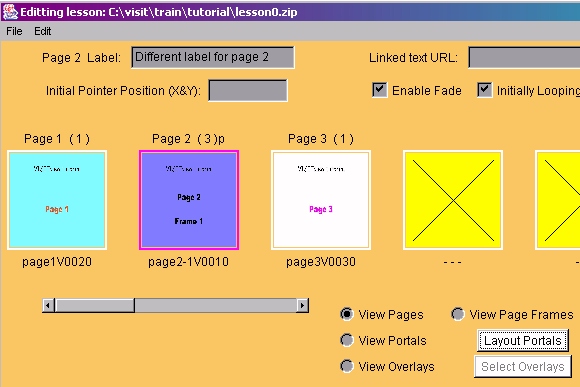This screenshot has width=580, height=387.
Task: Select the View Overlays radio button
Action: (347, 366)
